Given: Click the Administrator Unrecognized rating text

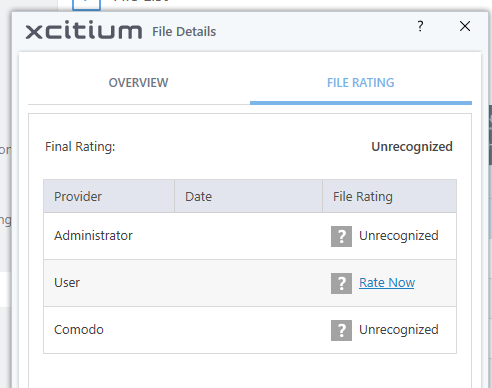Looking at the screenshot, I should [x=399, y=236].
